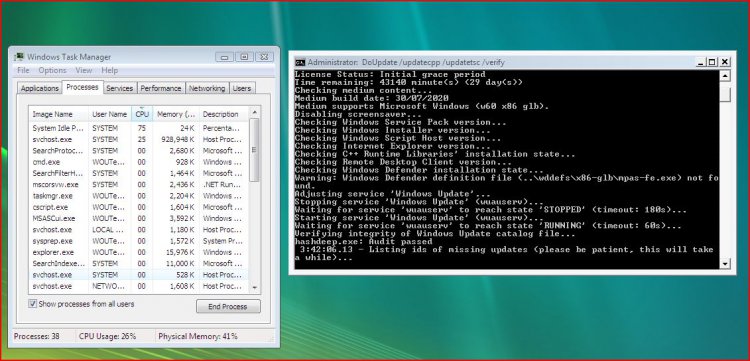The image size is (750, 361).
Task: Open the Options menu in Task Manager
Action: pyautogui.click(x=53, y=70)
